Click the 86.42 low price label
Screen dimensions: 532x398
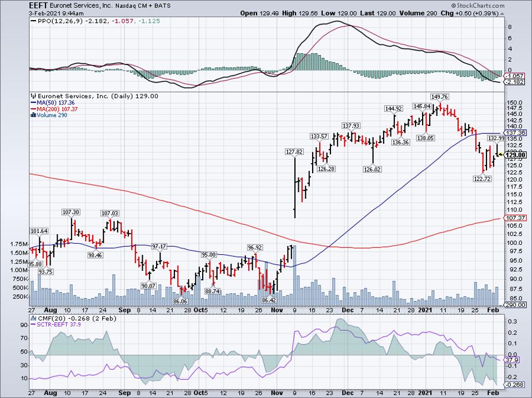pos(269,300)
